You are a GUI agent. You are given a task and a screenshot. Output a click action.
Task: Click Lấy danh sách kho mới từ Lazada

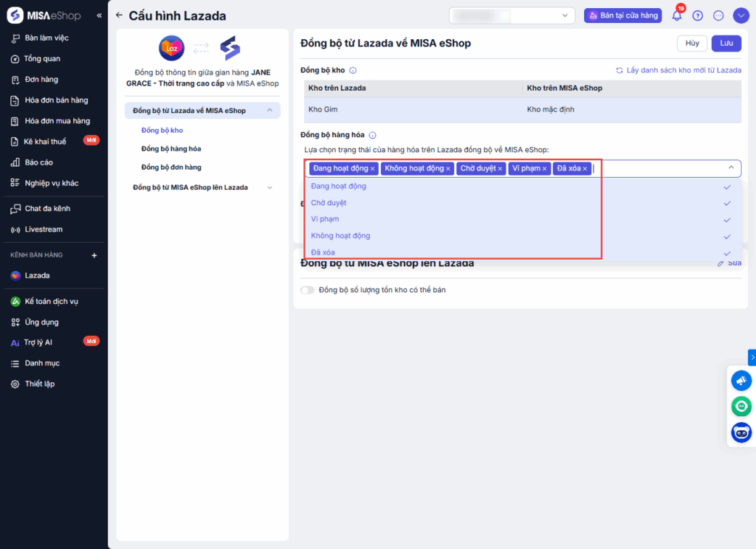[x=679, y=70]
